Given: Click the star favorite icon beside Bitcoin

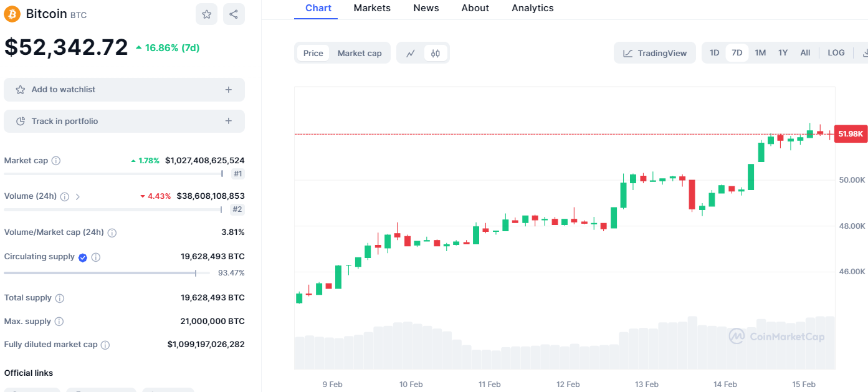Looking at the screenshot, I should pos(206,14).
